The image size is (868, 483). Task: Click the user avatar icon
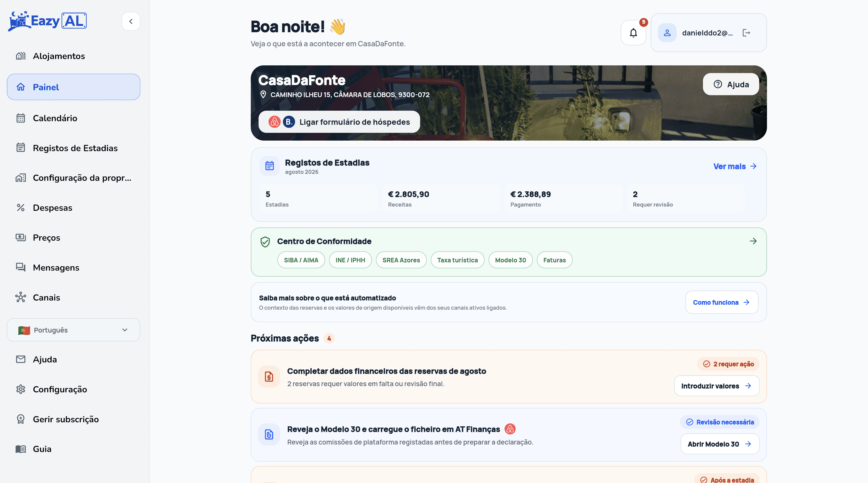[x=667, y=33]
